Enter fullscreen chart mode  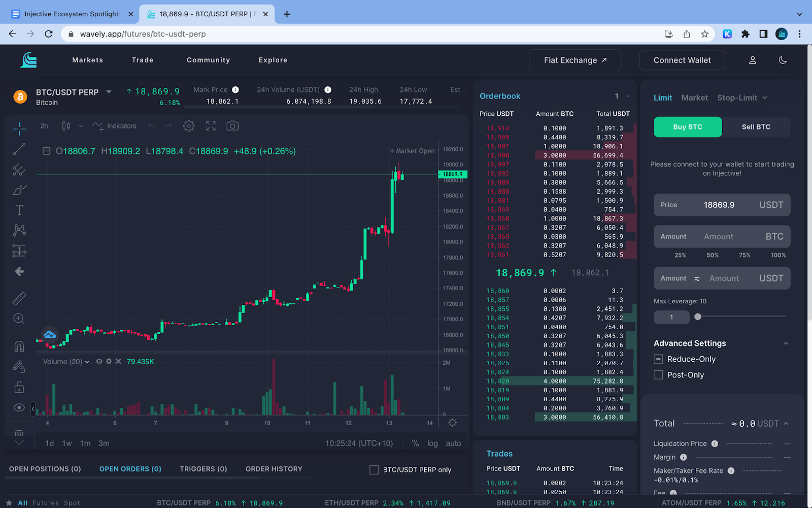(211, 126)
